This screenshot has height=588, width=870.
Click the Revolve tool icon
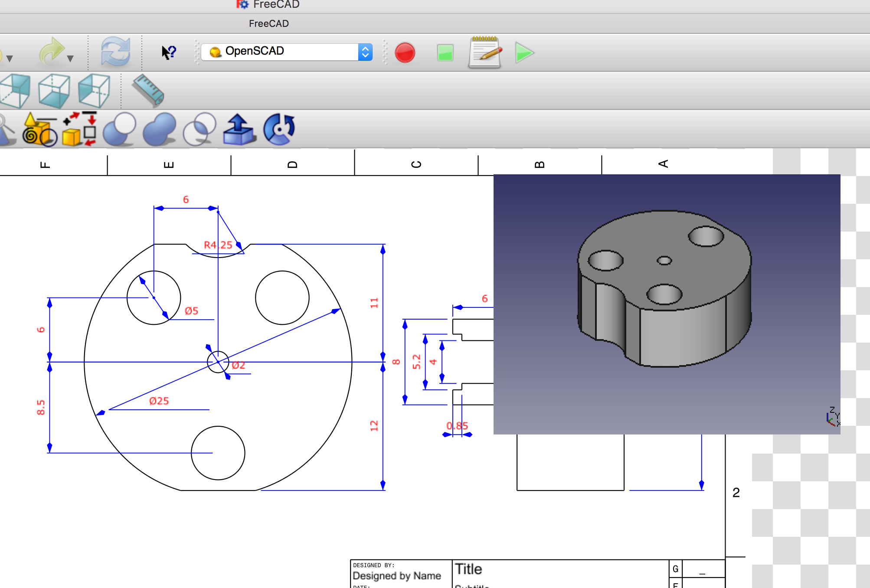tap(279, 129)
